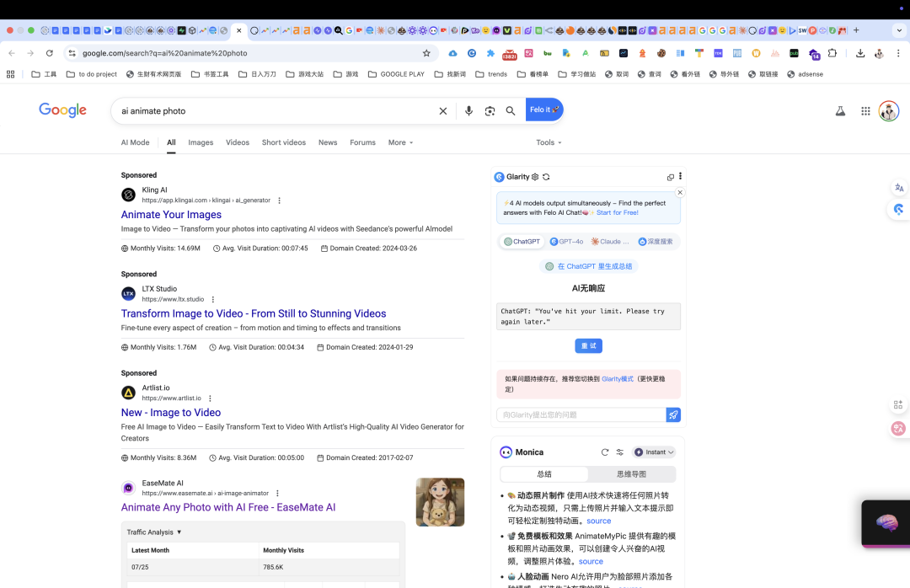910x588 pixels.
Task: Click the address bar URL
Action: 165,53
